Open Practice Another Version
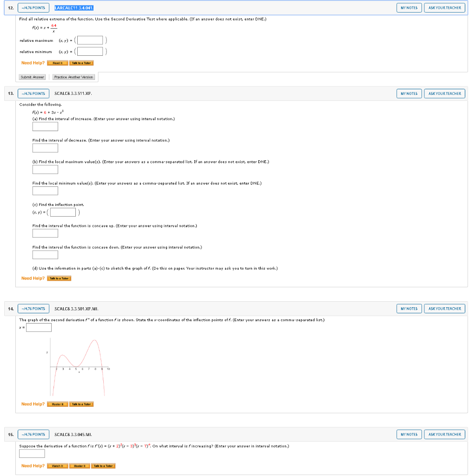Viewport: 469px width, 476px height. click(x=74, y=77)
